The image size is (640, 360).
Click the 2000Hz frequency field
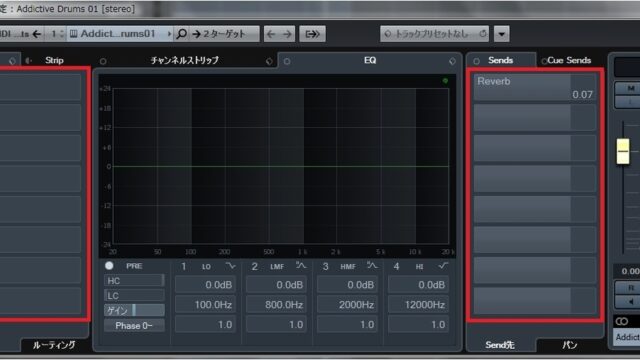point(347,304)
